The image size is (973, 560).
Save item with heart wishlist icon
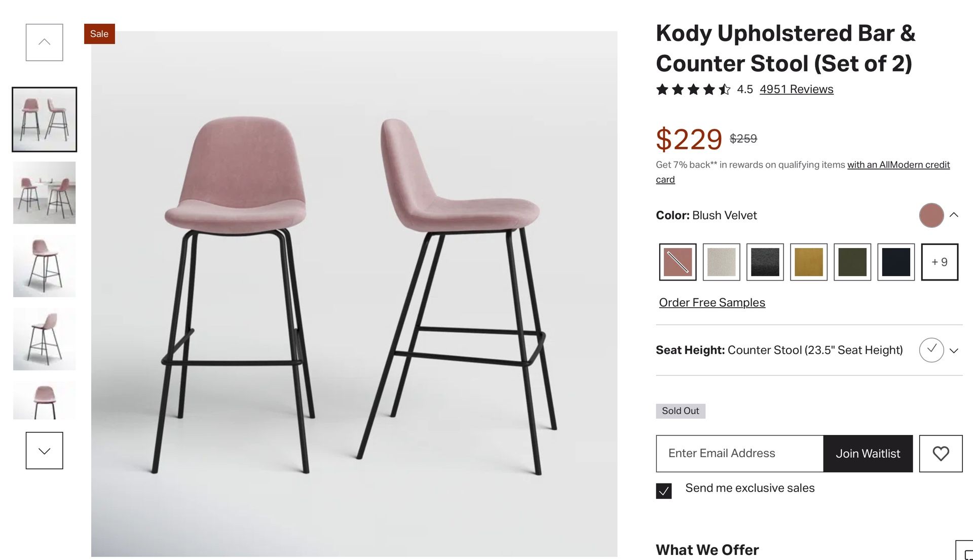pyautogui.click(x=941, y=453)
